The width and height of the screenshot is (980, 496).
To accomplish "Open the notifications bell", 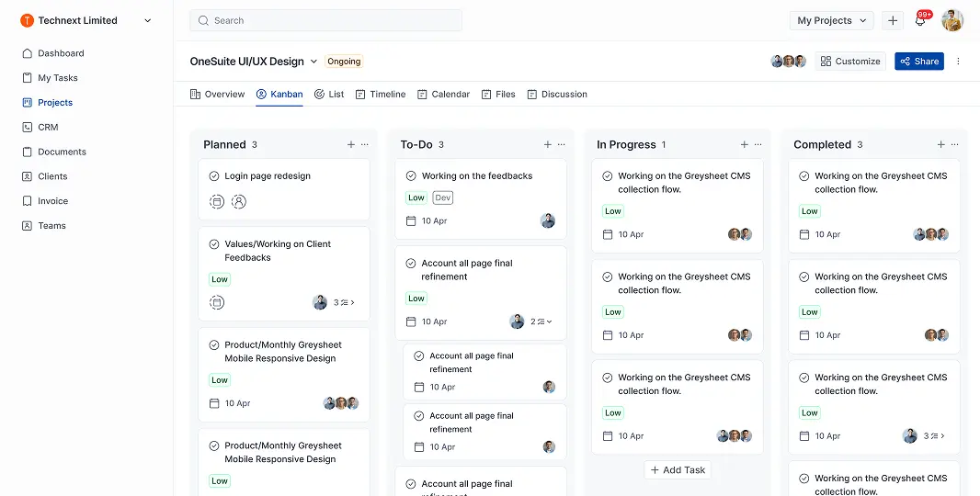I will coord(920,20).
